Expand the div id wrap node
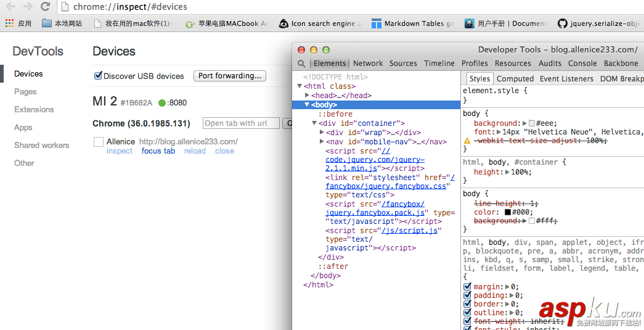644x330 pixels. pyautogui.click(x=322, y=133)
